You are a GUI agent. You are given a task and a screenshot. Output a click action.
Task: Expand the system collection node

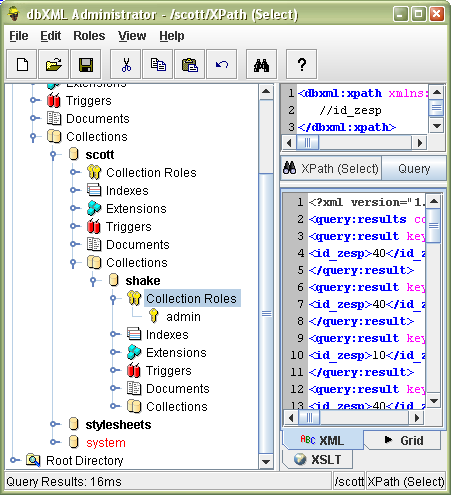(x=54, y=442)
